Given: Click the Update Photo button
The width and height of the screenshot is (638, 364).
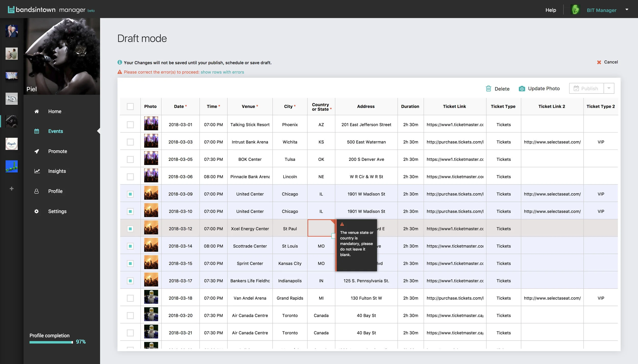Looking at the screenshot, I should pyautogui.click(x=539, y=88).
